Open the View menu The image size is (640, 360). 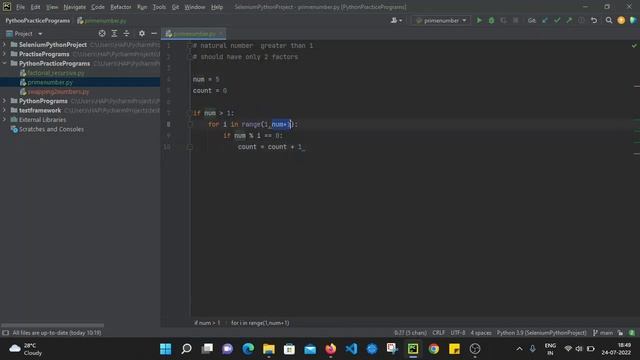52,7
